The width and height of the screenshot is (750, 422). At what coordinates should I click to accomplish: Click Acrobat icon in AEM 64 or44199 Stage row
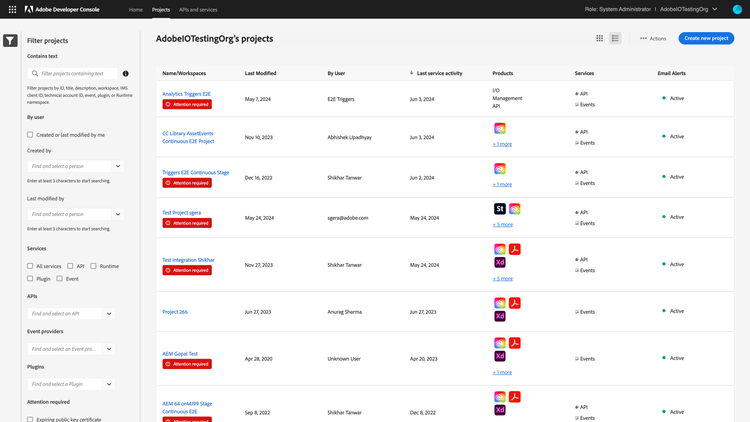515,397
